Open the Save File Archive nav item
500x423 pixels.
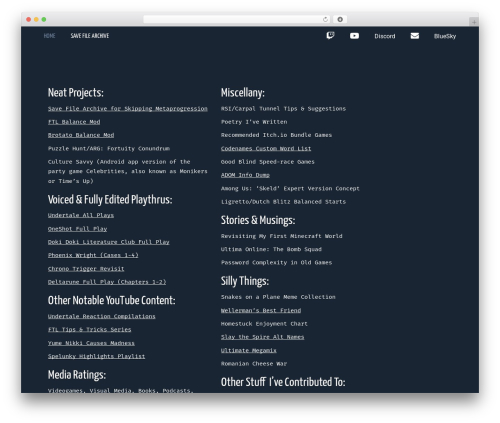click(90, 36)
